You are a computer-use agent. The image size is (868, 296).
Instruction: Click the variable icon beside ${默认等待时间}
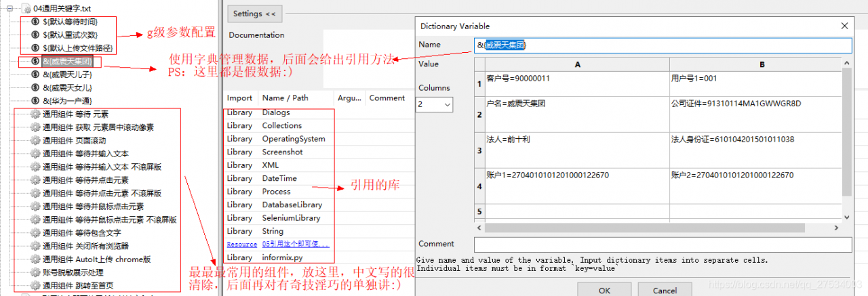point(35,22)
